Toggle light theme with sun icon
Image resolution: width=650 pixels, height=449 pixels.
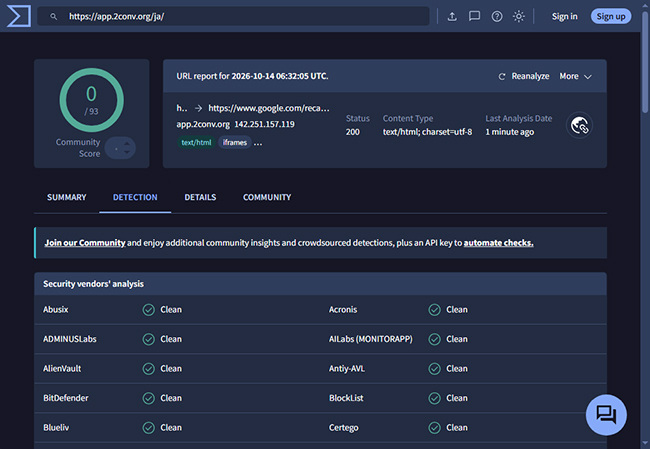519,17
